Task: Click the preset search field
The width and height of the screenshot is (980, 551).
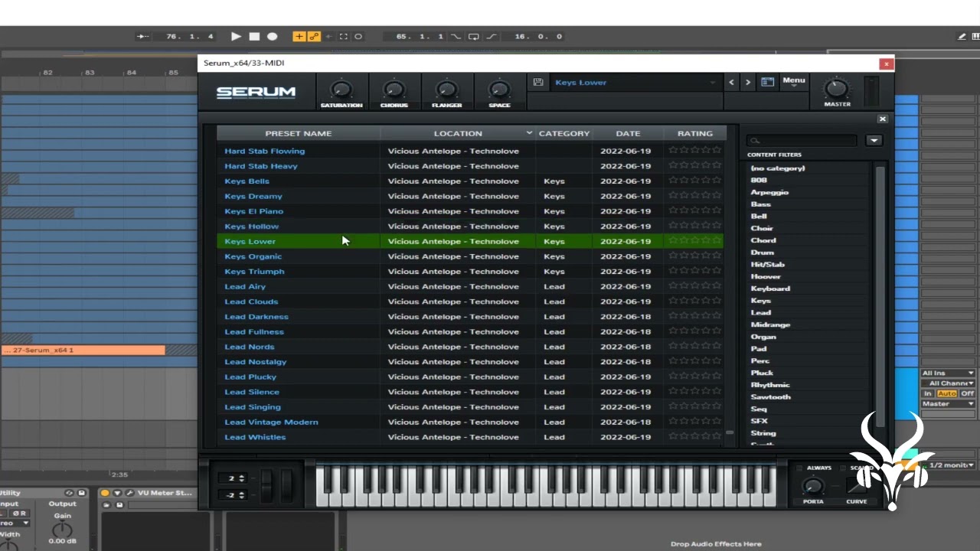Action: click(x=802, y=141)
